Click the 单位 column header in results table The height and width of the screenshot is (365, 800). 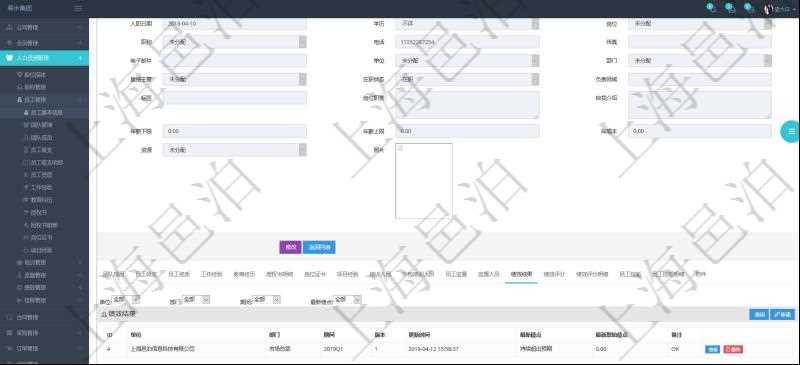(x=135, y=335)
